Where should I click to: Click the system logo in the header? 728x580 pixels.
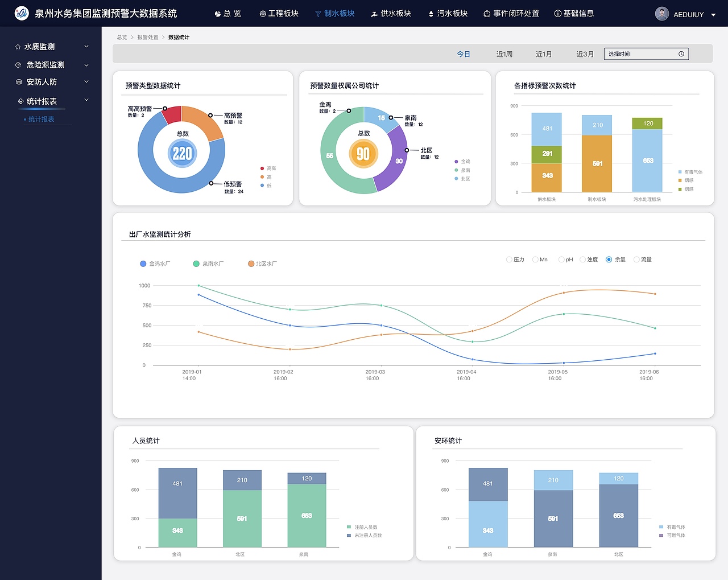[x=22, y=13]
